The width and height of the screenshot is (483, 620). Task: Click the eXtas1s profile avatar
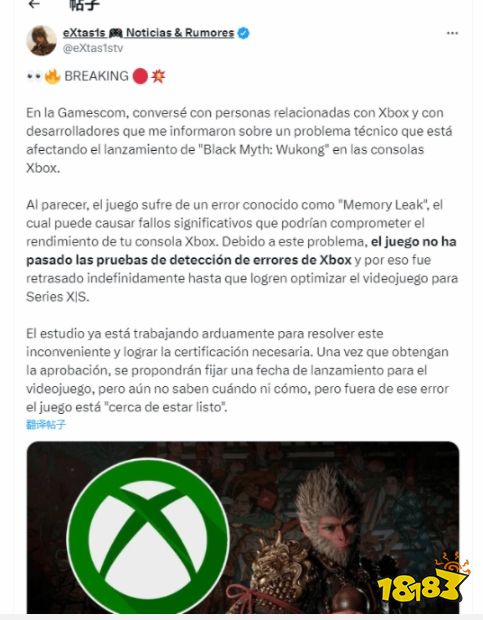42,40
